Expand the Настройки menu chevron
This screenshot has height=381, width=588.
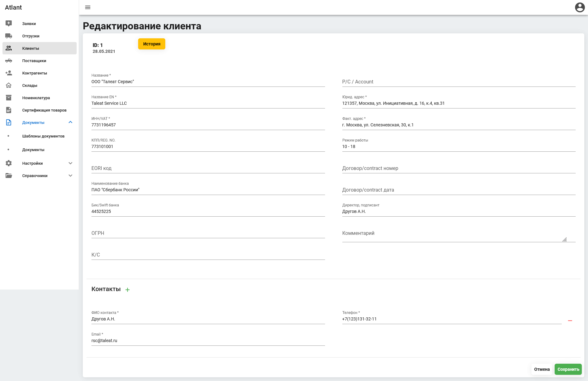tap(70, 163)
